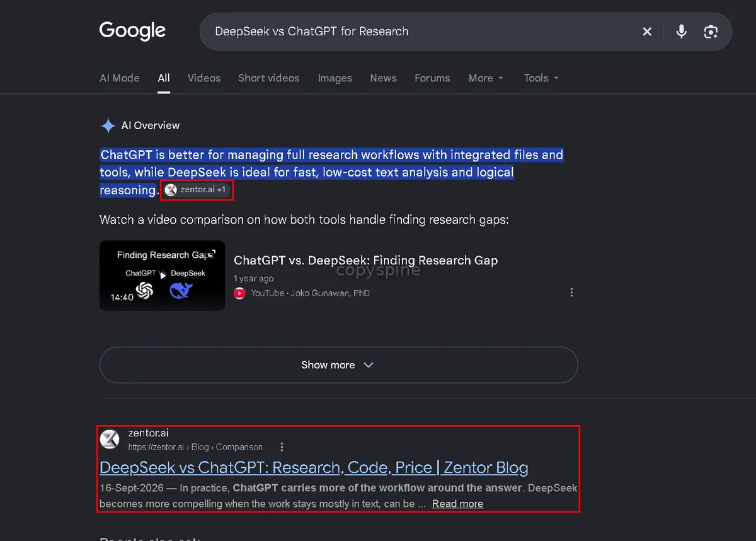The height and width of the screenshot is (541, 756).
Task: Open Short videos tab
Action: (269, 78)
